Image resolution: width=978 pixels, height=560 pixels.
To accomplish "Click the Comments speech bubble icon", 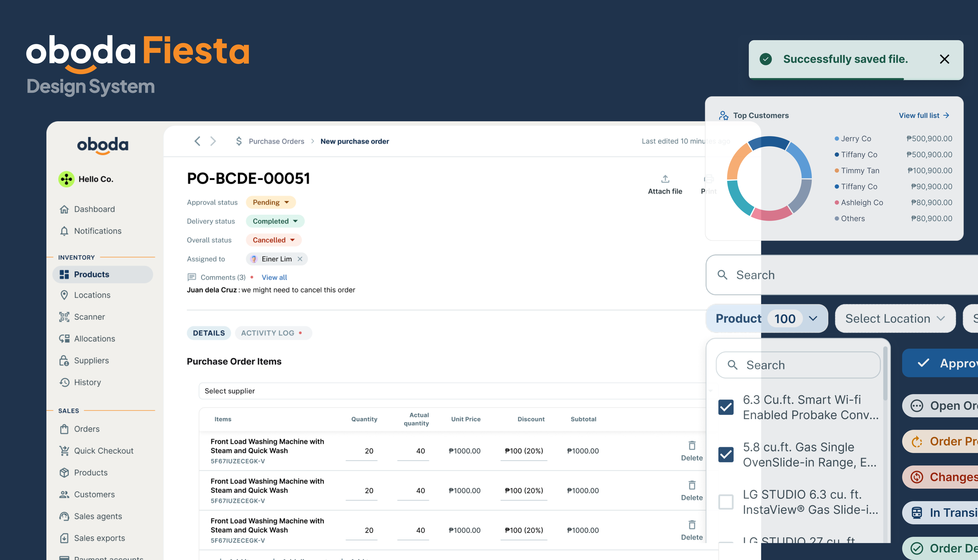I will 192,277.
